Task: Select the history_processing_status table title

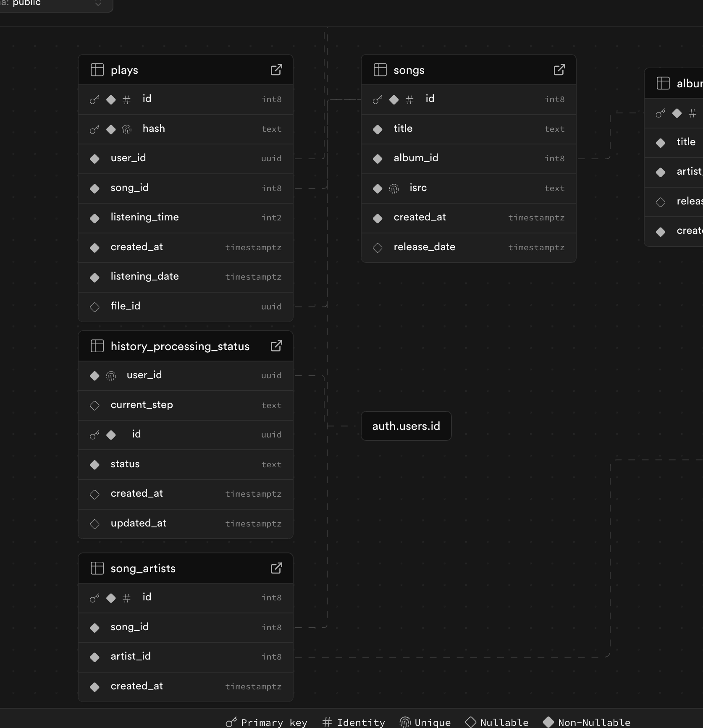Action: click(180, 346)
